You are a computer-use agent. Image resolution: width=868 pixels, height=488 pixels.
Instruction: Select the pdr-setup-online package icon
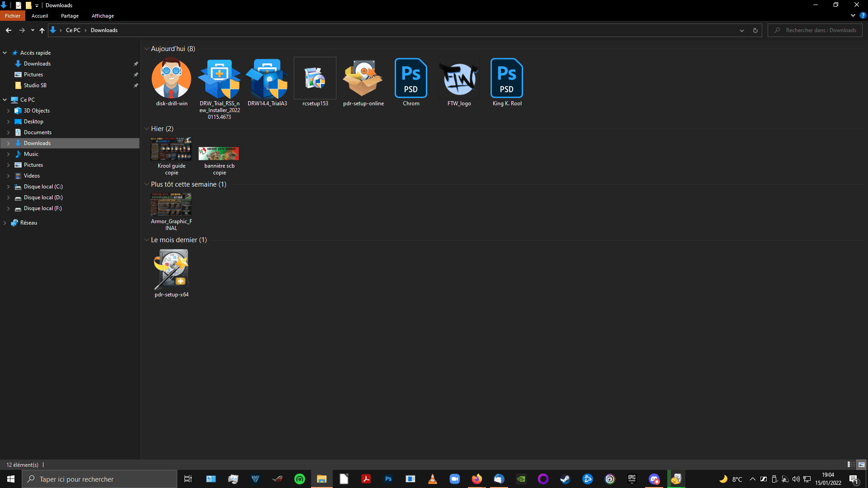[x=363, y=79]
